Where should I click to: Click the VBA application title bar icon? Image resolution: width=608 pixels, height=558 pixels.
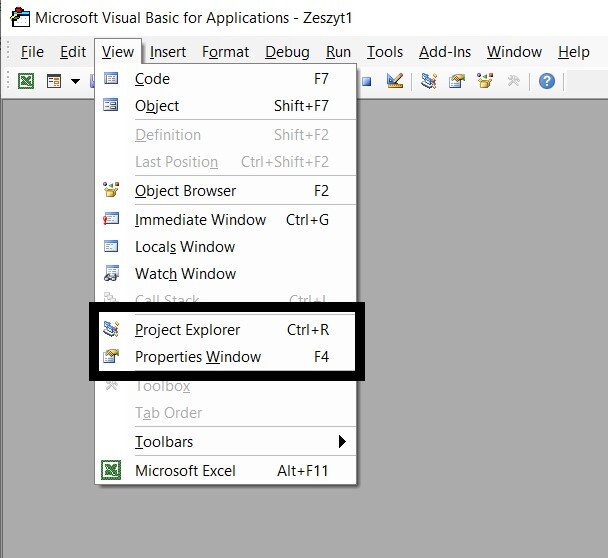20,17
